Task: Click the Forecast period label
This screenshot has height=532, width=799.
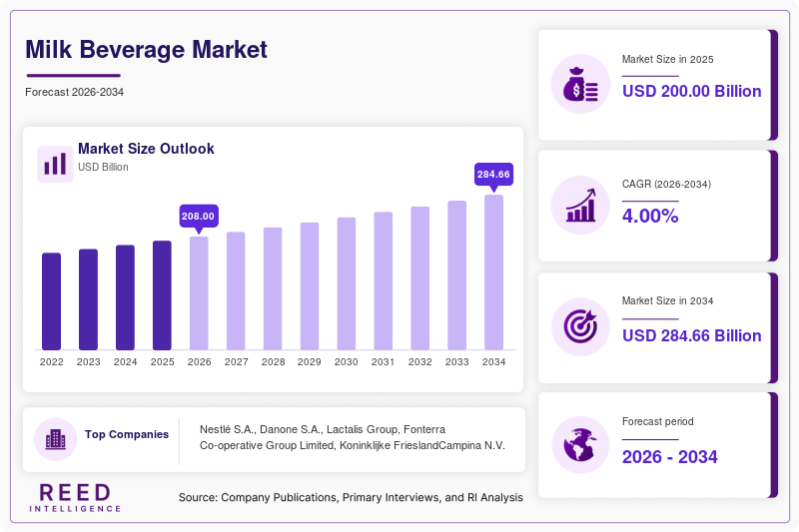Action: pos(658,421)
